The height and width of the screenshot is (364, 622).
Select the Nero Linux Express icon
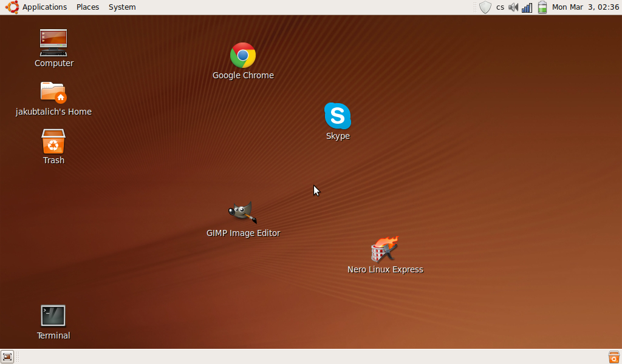coord(384,249)
